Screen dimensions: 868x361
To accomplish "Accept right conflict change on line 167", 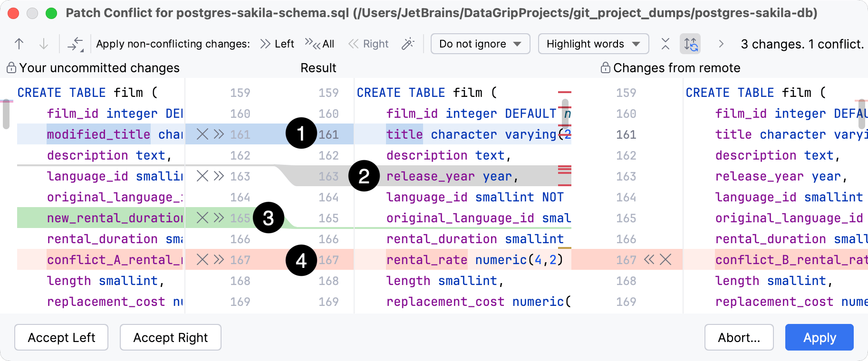I will (649, 260).
